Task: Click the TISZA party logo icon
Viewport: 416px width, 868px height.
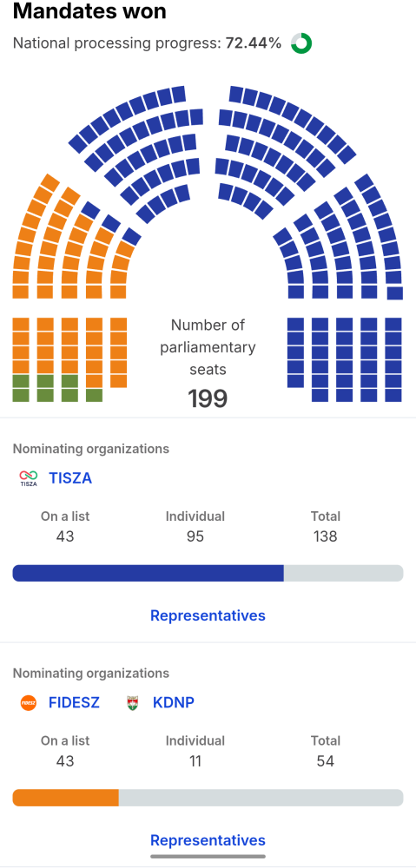Action: point(29,478)
